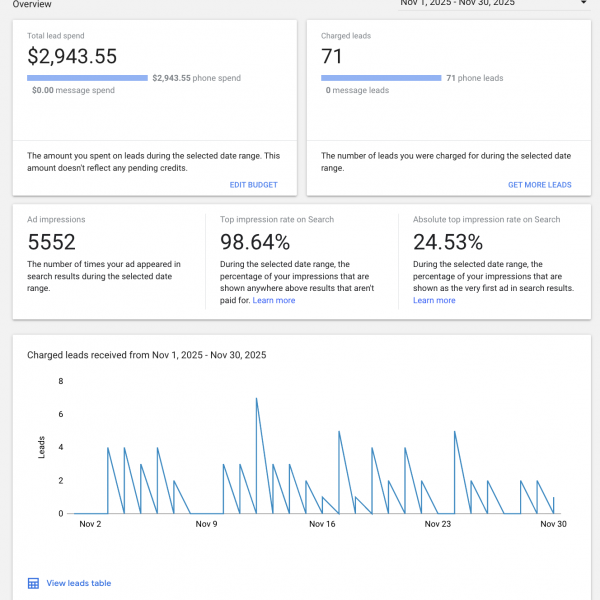Image resolution: width=600 pixels, height=600 pixels.
Task: Click the Nov 2 label on chart axis
Action: [91, 524]
